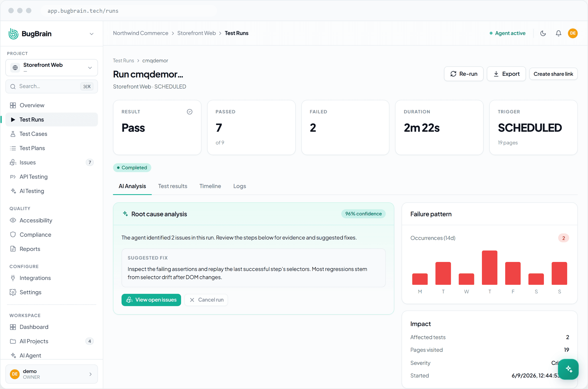Open the floating AI assistant button
The image size is (588, 389).
coord(568,369)
